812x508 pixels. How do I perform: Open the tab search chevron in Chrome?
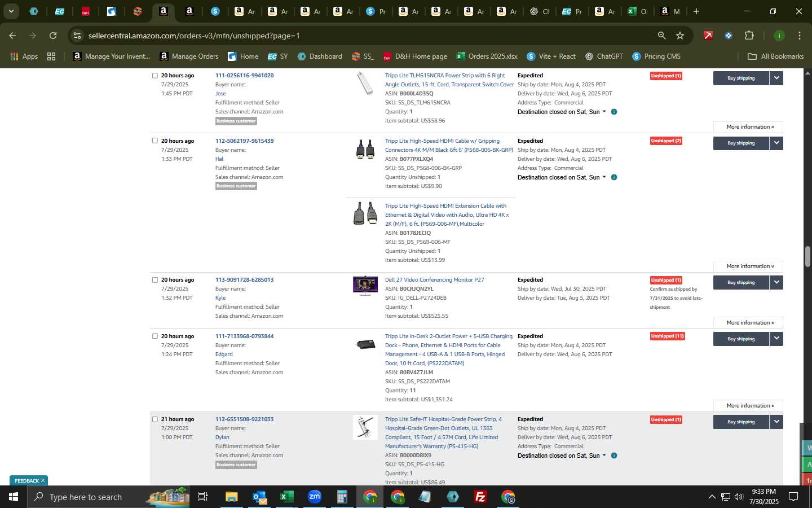coord(11,11)
